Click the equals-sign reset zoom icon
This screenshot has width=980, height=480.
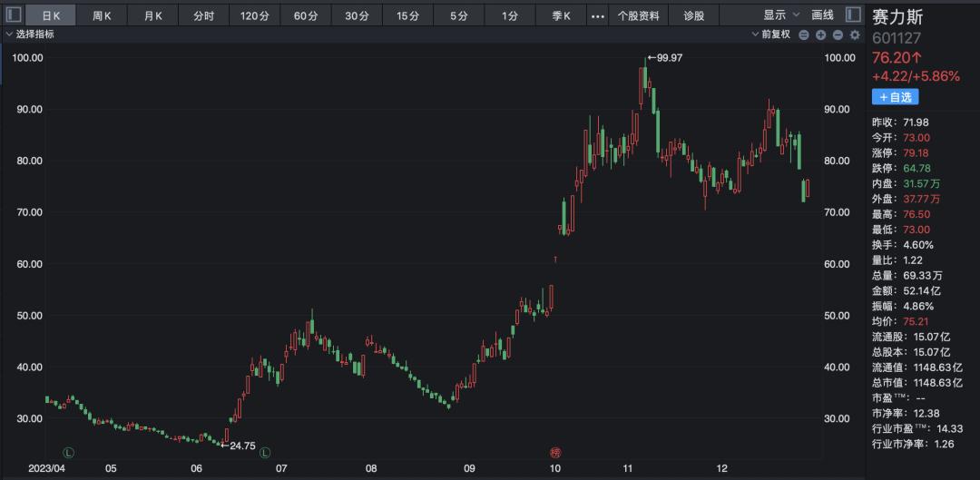804,34
